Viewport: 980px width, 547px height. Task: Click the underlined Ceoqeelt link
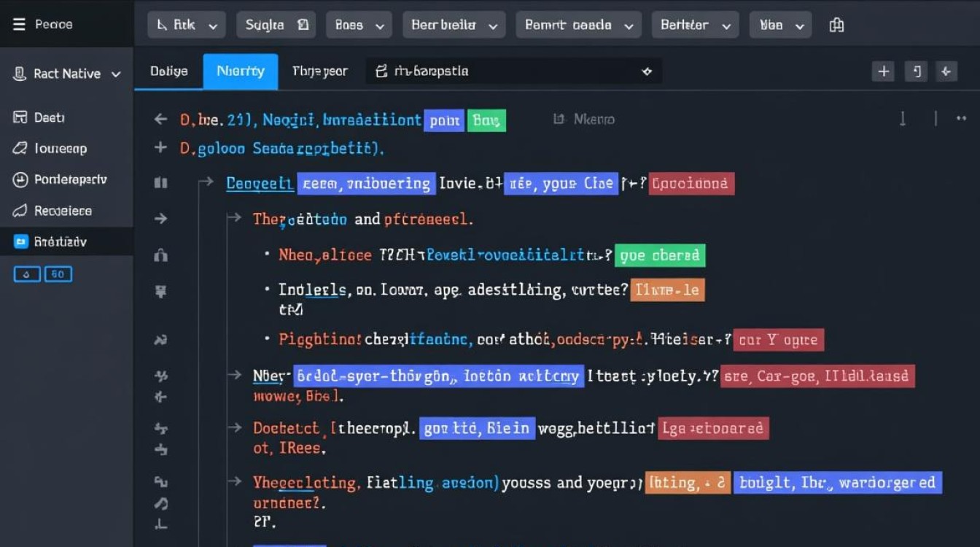pyautogui.click(x=260, y=184)
